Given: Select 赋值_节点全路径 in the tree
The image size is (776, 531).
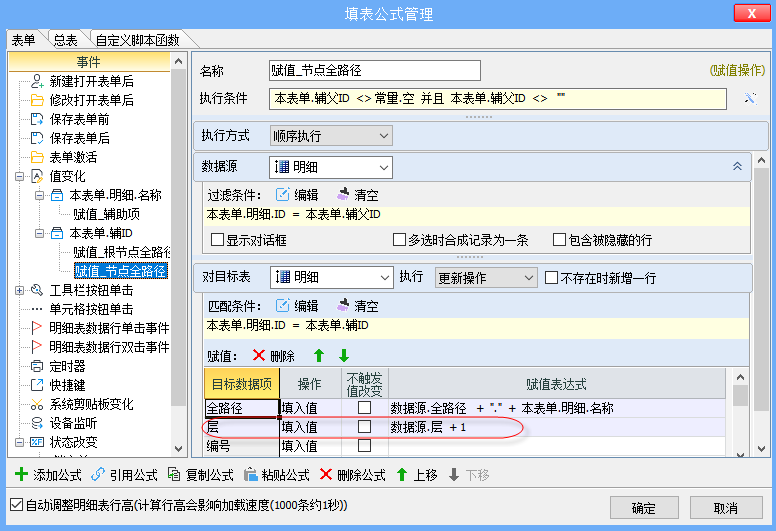Looking at the screenshot, I should point(120,271).
